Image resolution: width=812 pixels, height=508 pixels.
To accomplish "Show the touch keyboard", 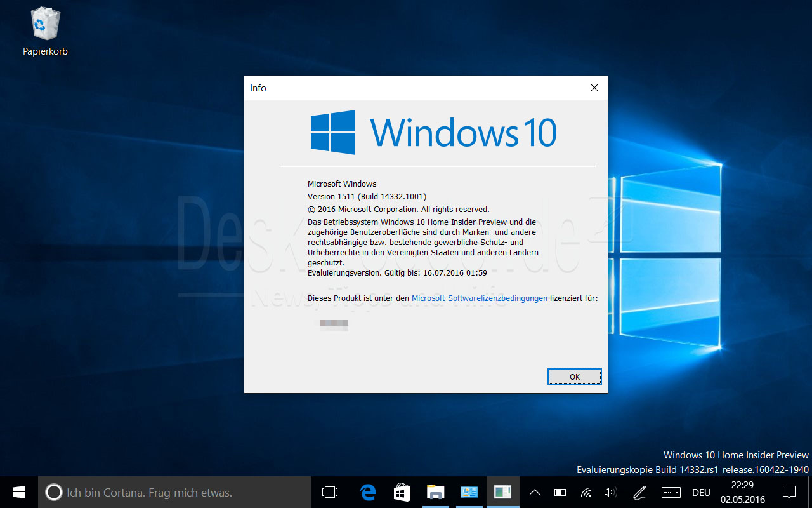I will click(671, 492).
